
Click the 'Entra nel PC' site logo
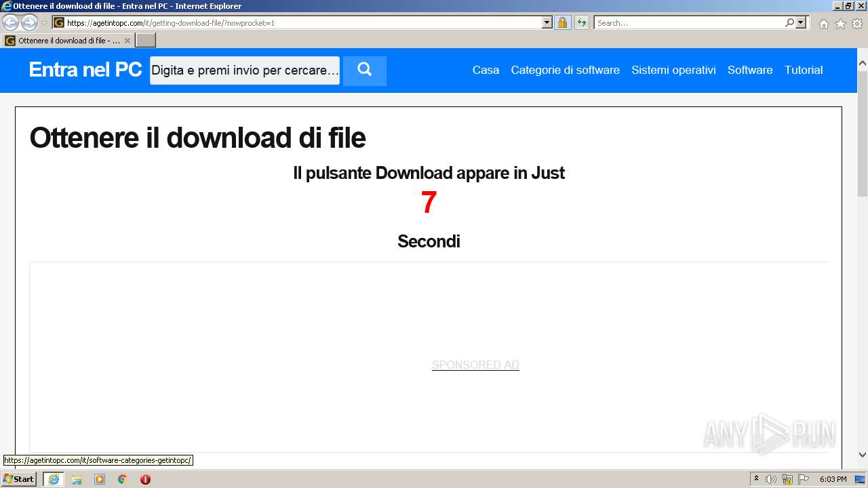click(85, 69)
